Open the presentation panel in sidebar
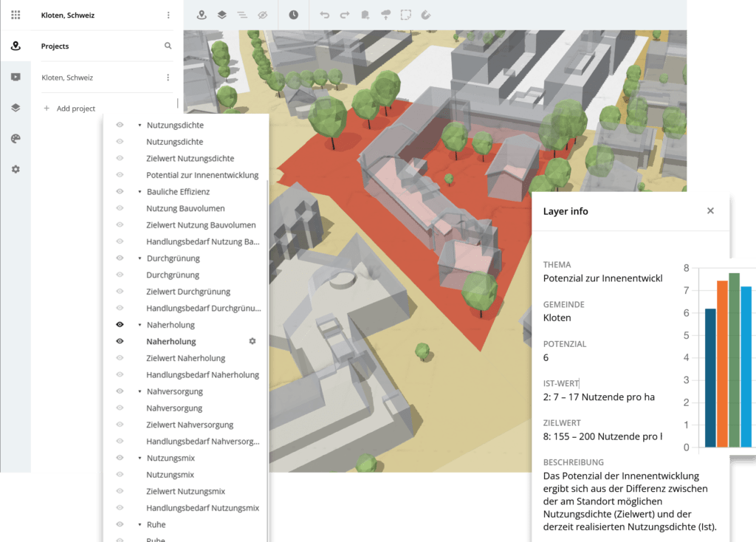 click(16, 77)
